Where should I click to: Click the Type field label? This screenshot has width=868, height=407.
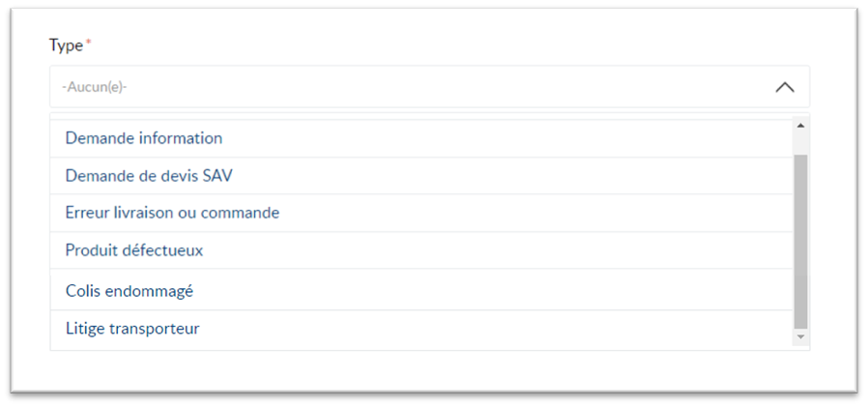pyautogui.click(x=66, y=45)
